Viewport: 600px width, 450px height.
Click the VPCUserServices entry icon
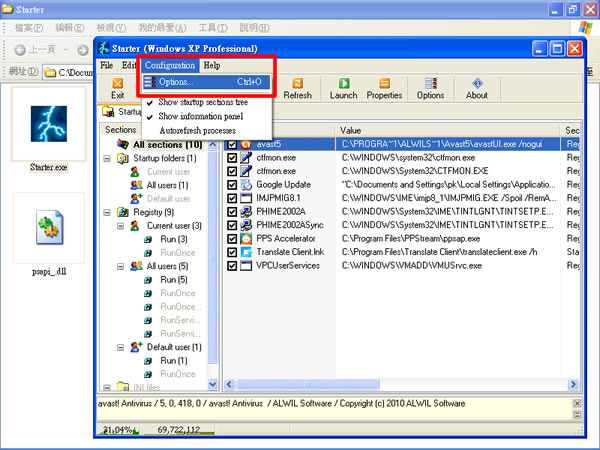[x=246, y=266]
